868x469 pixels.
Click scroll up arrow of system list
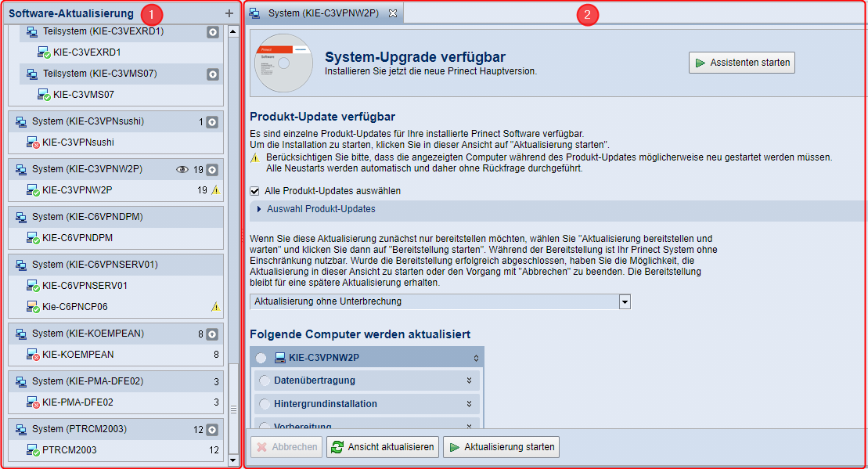tap(233, 31)
